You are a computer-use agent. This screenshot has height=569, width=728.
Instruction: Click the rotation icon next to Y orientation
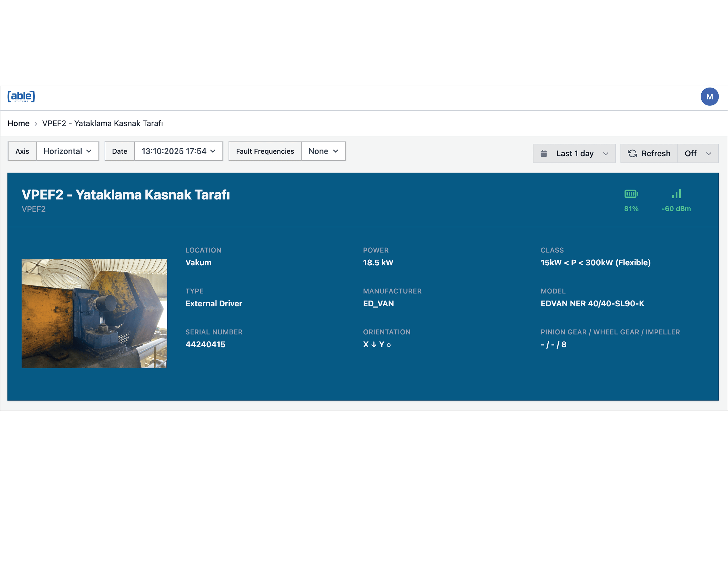(389, 345)
